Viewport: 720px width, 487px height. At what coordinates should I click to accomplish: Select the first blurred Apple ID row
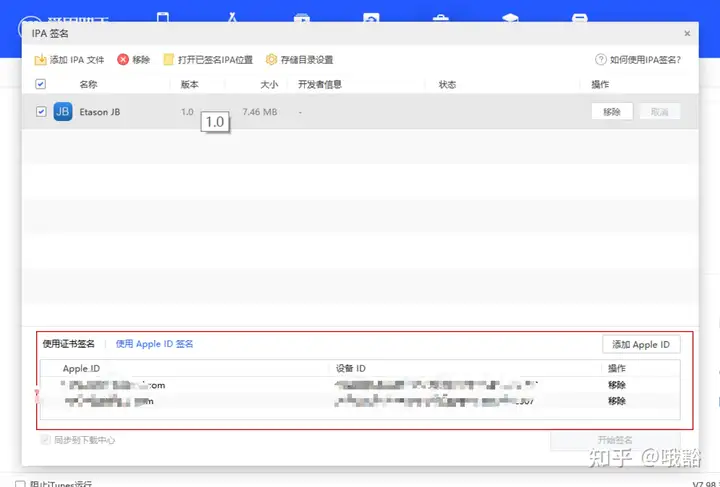(x=360, y=385)
